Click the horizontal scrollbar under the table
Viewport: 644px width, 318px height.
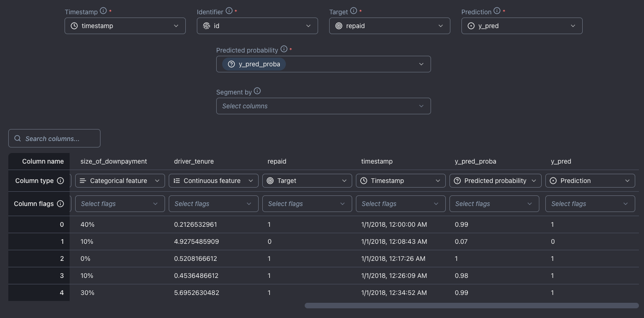(471, 306)
